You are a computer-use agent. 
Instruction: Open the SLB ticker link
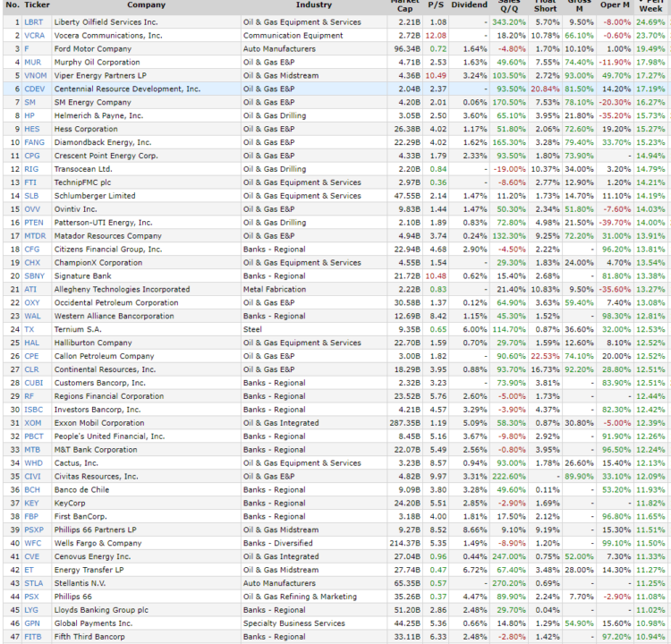(x=31, y=196)
